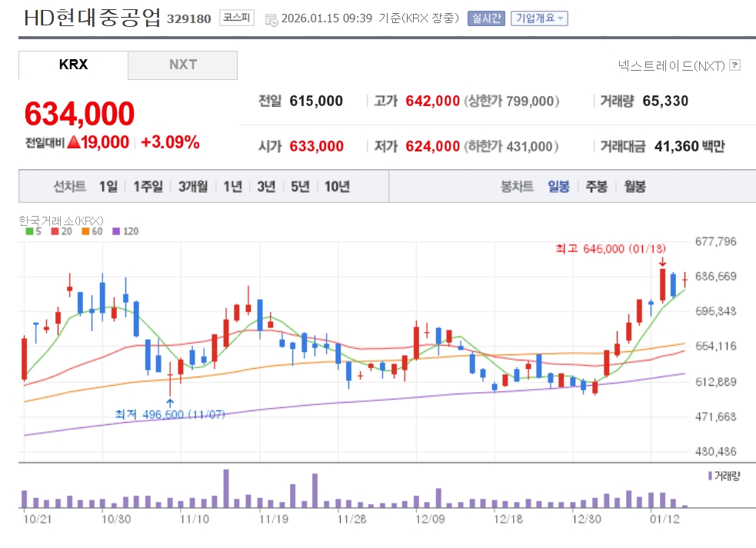The image size is (756, 548).
Task: Click the 거래량 value 65,330
Action: pyautogui.click(x=665, y=101)
